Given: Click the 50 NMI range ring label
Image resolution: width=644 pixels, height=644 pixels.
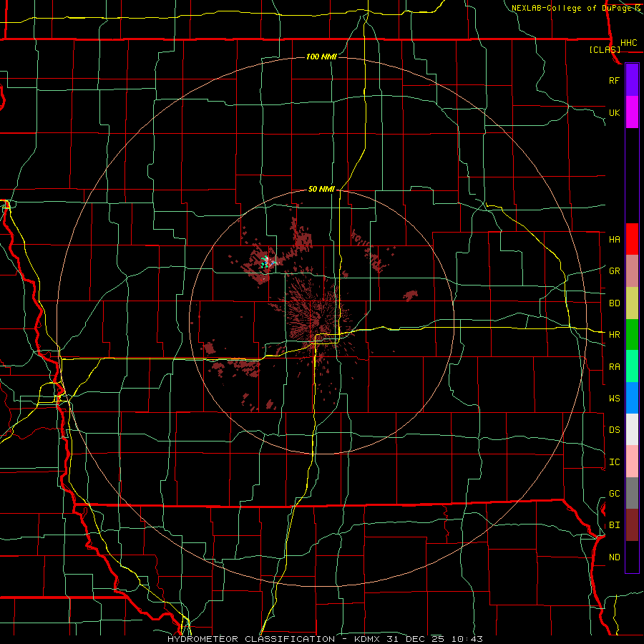Looking at the screenshot, I should [321, 189].
